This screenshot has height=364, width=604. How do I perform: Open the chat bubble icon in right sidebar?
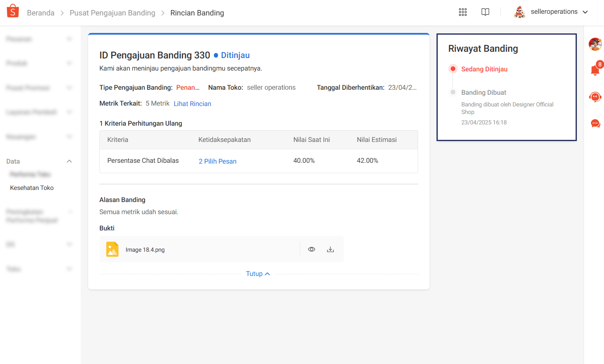coord(595,124)
